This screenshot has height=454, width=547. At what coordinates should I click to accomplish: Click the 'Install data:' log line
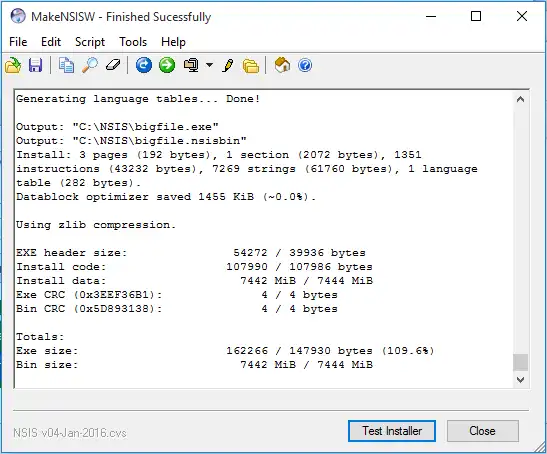pyautogui.click(x=194, y=281)
